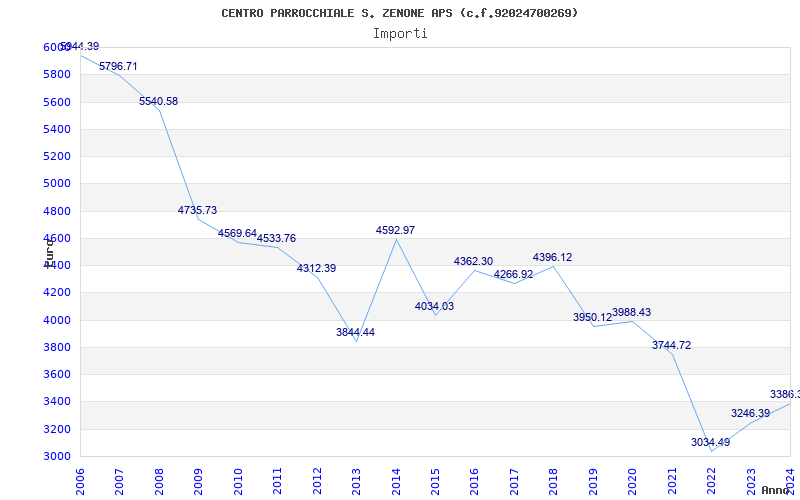Click the x-axis year 2018
Image resolution: width=800 pixels, height=500 pixels.
[554, 482]
